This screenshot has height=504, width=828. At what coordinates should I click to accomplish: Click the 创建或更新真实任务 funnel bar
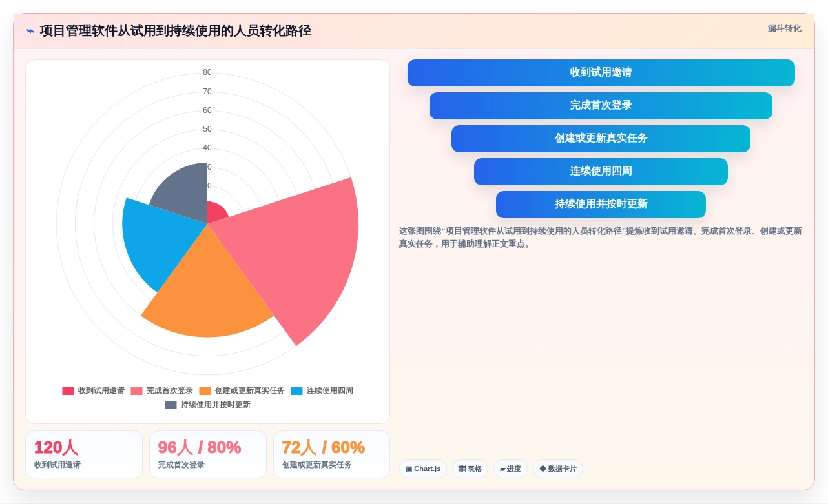(601, 139)
